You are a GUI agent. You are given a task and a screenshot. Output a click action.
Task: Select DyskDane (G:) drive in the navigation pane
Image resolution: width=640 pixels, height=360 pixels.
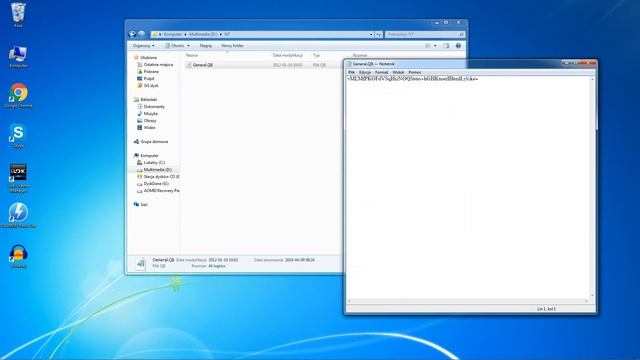click(x=156, y=184)
